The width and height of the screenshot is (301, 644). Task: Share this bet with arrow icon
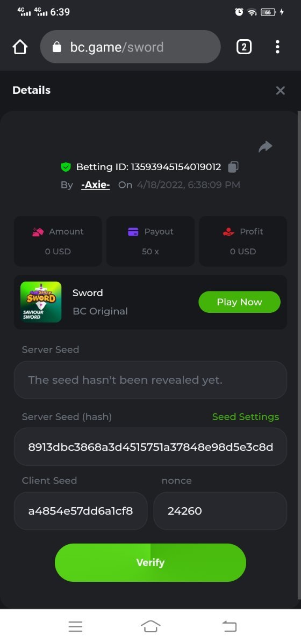click(x=266, y=147)
